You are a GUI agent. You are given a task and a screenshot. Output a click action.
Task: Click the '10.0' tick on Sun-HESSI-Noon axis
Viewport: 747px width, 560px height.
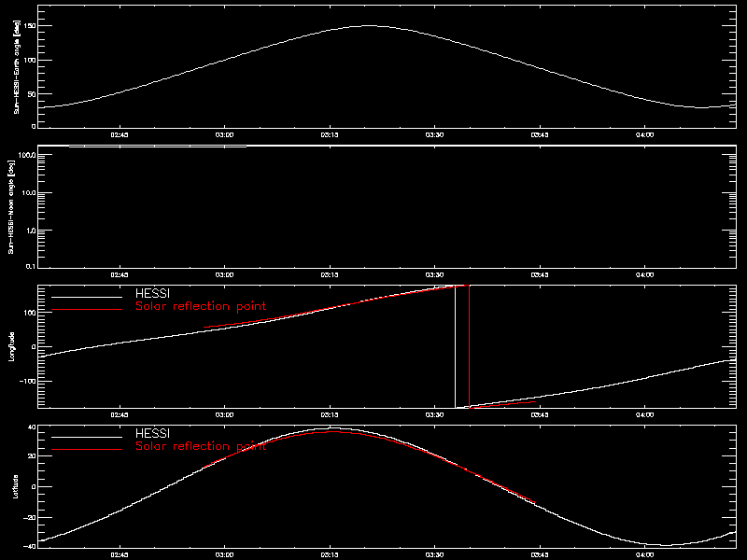[x=29, y=193]
